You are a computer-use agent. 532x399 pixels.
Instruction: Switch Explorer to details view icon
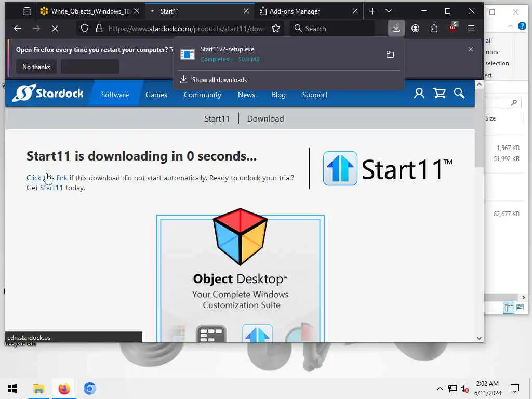point(509,308)
